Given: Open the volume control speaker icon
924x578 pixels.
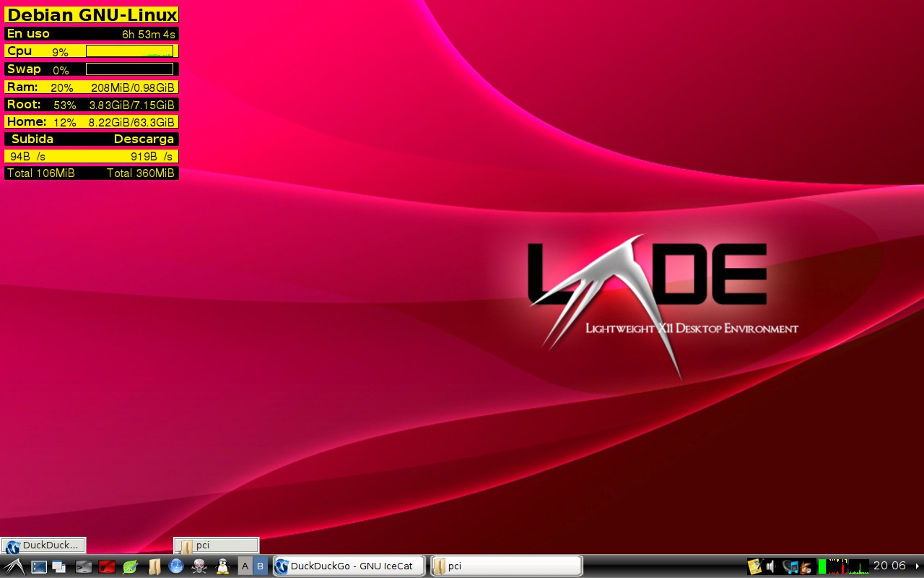Looking at the screenshot, I should 770,566.
